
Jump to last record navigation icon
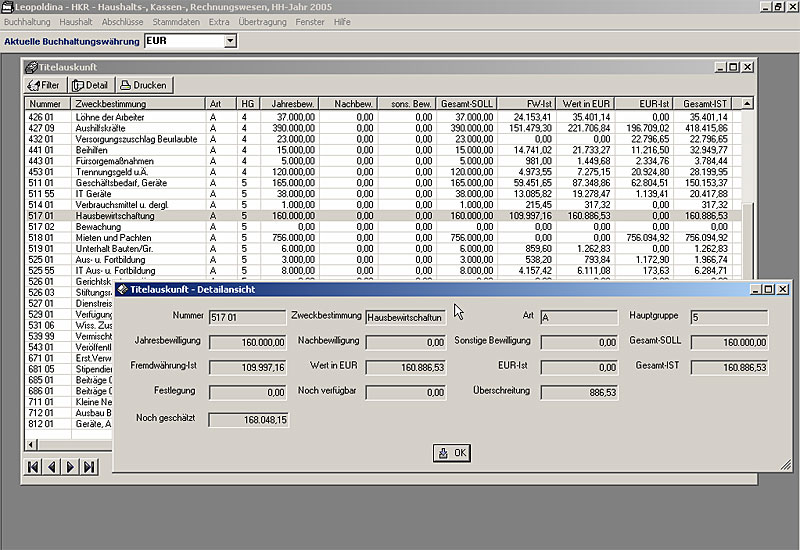(x=89, y=467)
